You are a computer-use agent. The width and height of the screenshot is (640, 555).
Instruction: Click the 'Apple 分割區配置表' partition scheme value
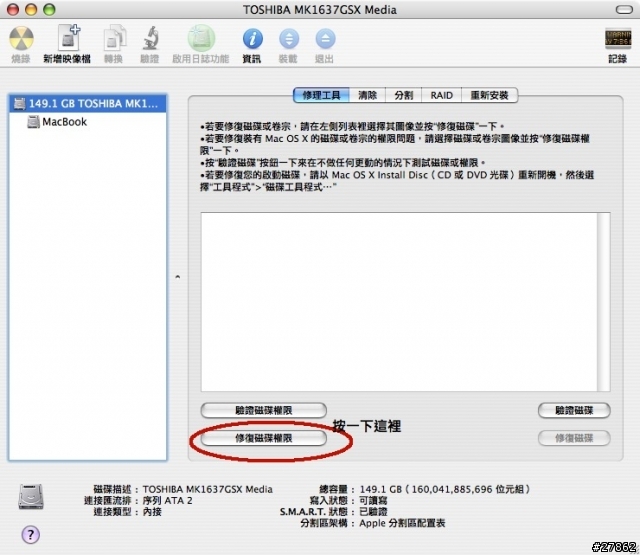[x=402, y=523]
